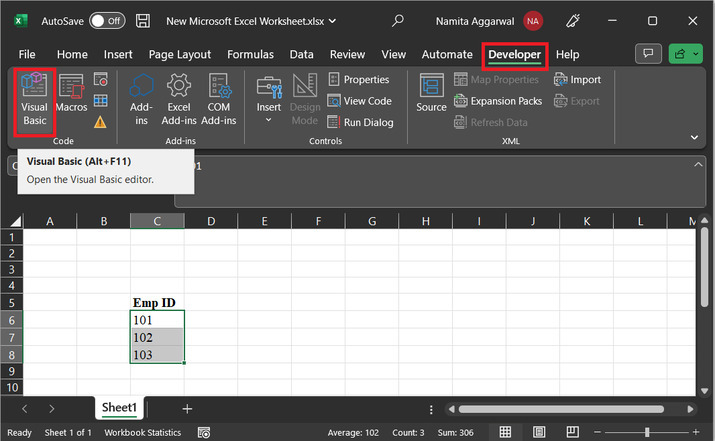This screenshot has height=441, width=715.
Task: Click the Add-ins icon
Action: coord(141,98)
